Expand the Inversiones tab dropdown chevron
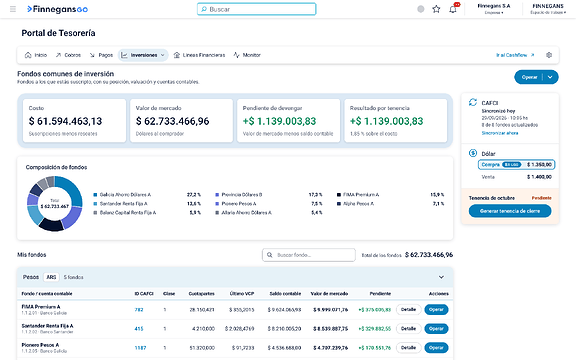Screen dimensions: 576x360 click(163, 55)
